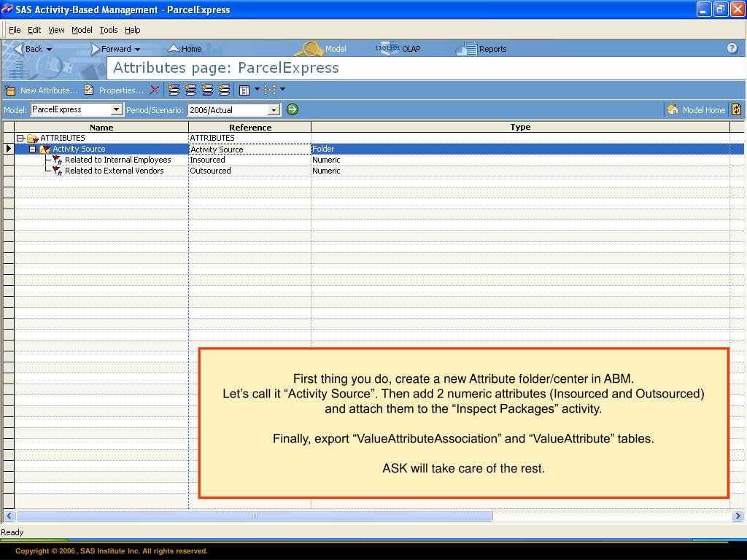Image resolution: width=747 pixels, height=560 pixels.
Task: Click the Insourced reference cell
Action: pos(249,160)
